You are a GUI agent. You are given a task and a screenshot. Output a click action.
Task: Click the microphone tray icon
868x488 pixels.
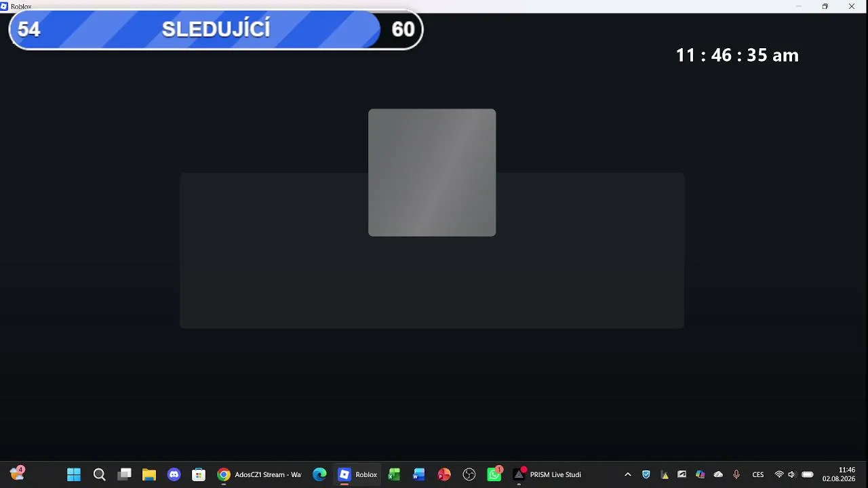736,474
